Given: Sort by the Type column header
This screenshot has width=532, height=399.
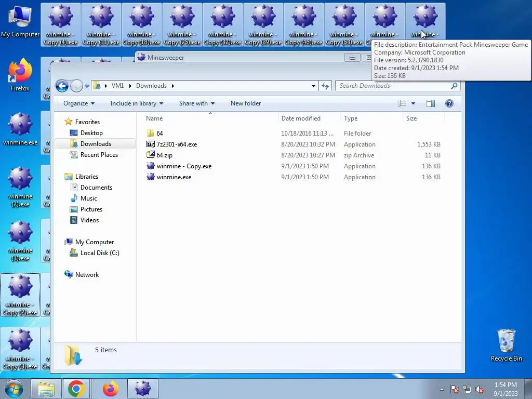Looking at the screenshot, I should [372, 118].
